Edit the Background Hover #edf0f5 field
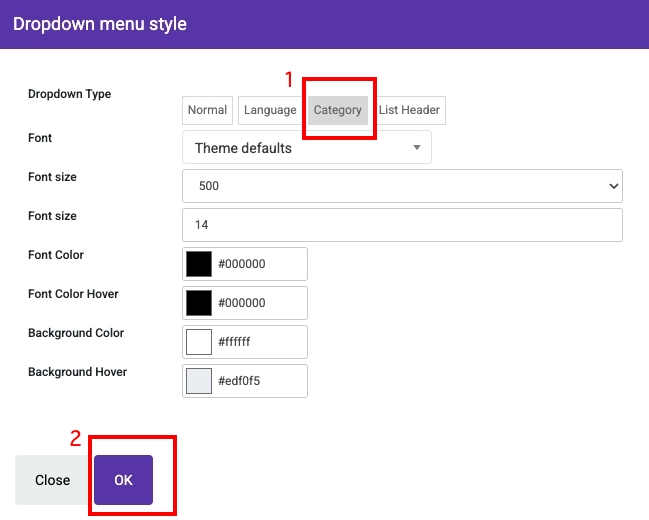649x520 pixels. (x=259, y=381)
